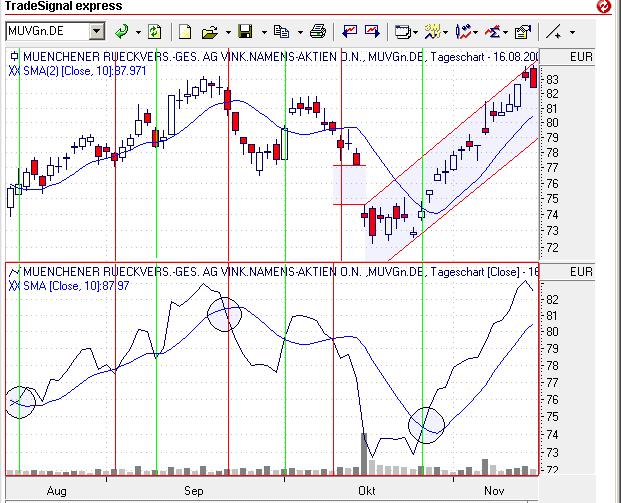621x503 pixels.
Task: Save chart with the floppy disk icon
Action: 246,32
